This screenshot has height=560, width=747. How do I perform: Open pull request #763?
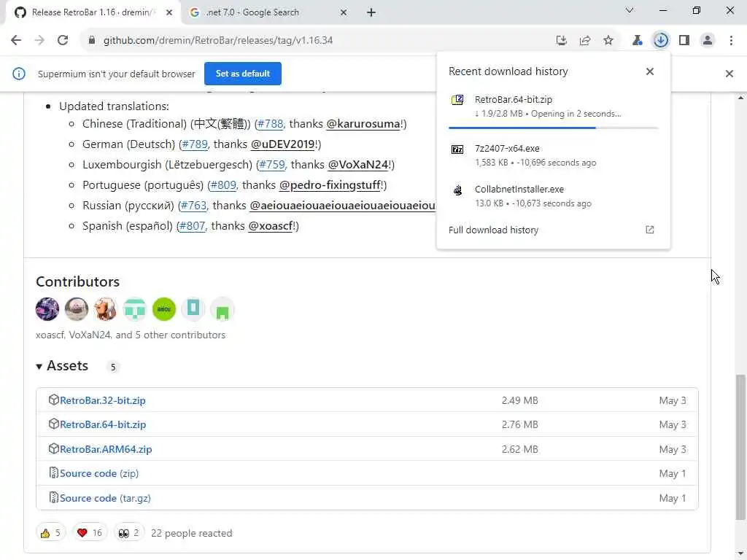pyautogui.click(x=193, y=206)
